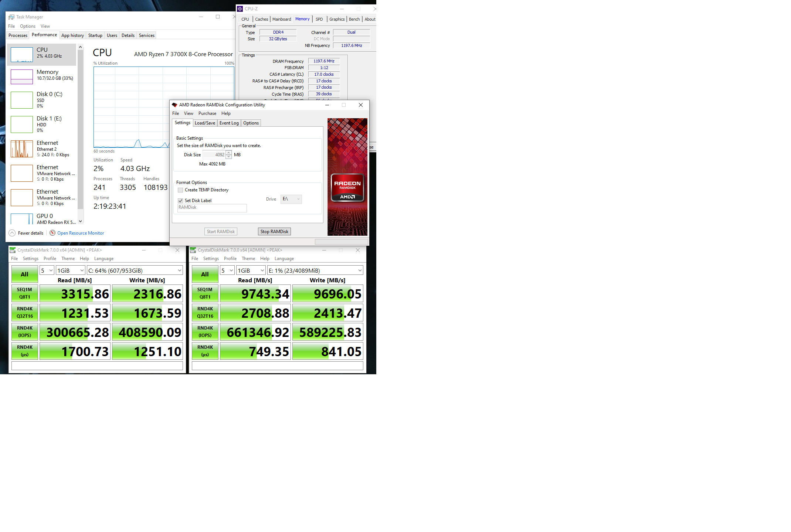
Task: Increase Disk Size with up stepper arrow
Action: point(229,153)
